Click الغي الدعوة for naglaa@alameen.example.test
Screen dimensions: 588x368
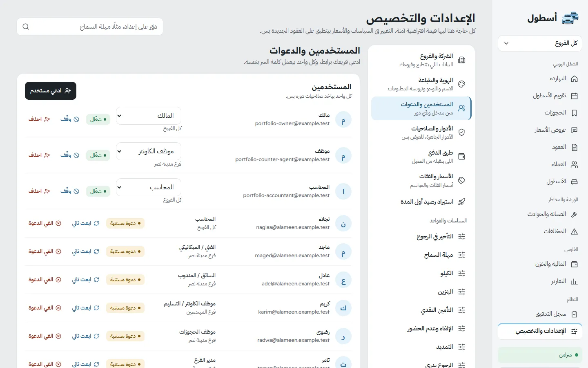click(x=45, y=223)
